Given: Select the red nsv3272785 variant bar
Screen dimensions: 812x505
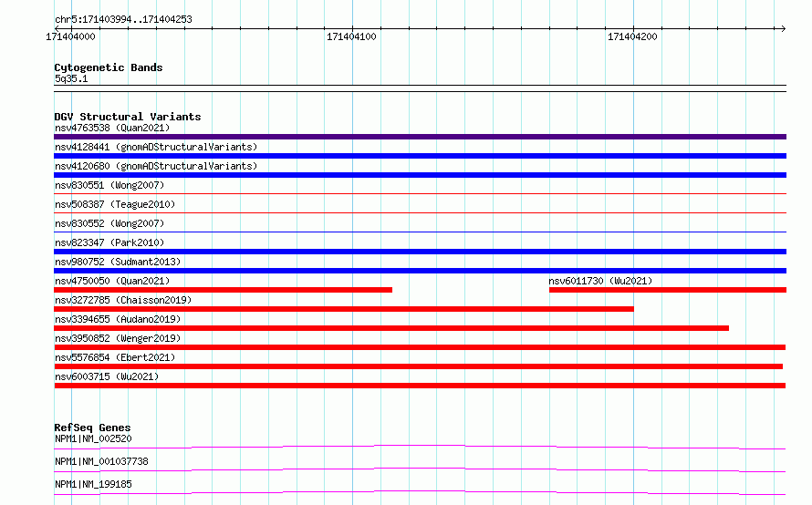Looking at the screenshot, I should [344, 309].
